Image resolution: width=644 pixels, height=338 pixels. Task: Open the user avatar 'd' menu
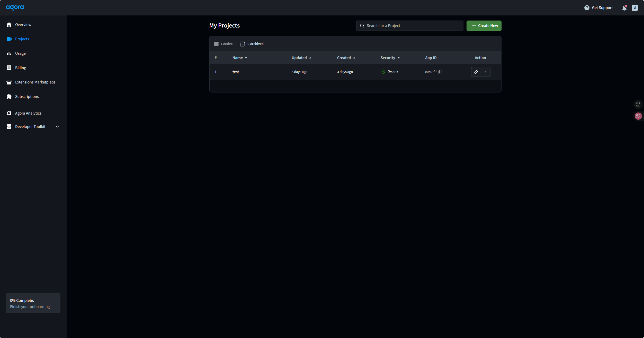point(634,8)
